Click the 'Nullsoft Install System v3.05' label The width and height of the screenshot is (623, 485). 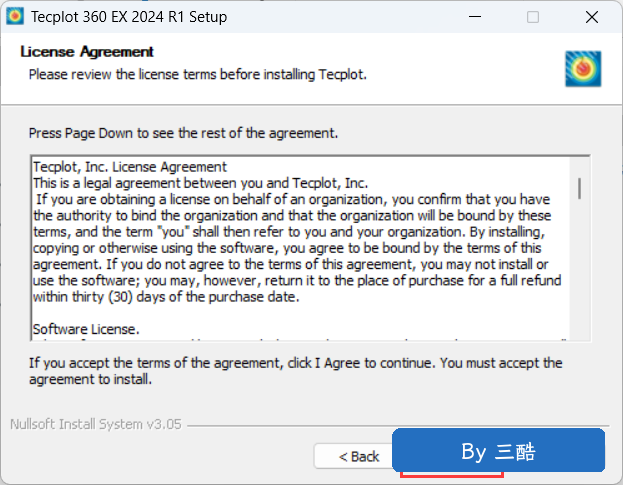pos(96,424)
